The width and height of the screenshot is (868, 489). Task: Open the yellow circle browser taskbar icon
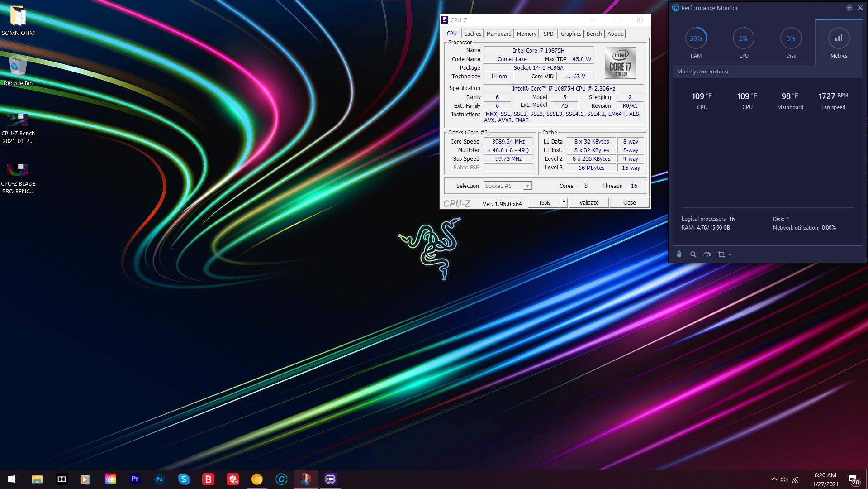pos(257,479)
